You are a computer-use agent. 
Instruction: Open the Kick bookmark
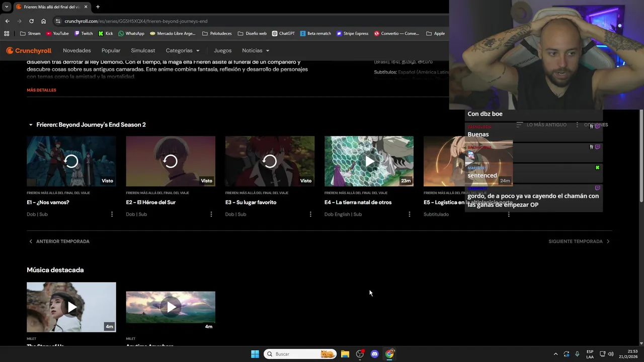click(x=106, y=34)
